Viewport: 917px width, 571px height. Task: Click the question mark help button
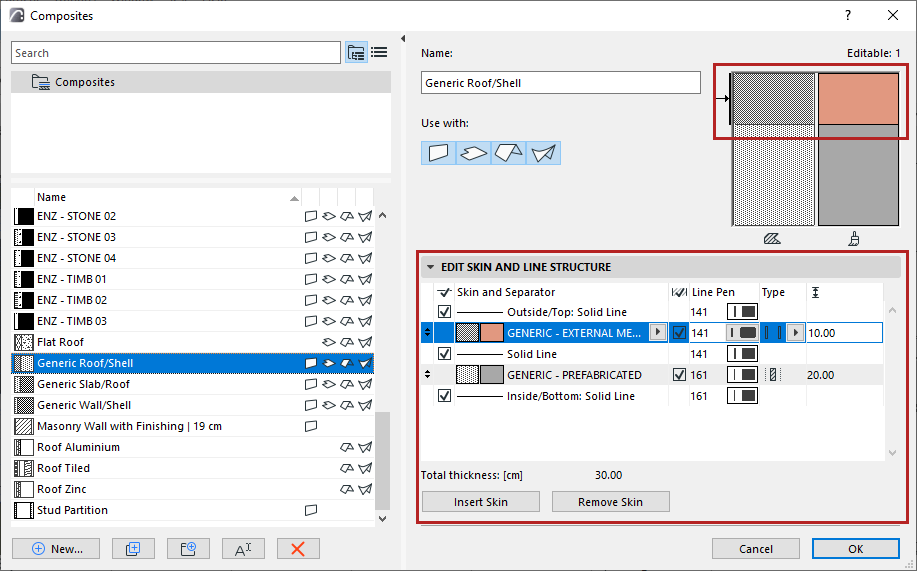[848, 16]
